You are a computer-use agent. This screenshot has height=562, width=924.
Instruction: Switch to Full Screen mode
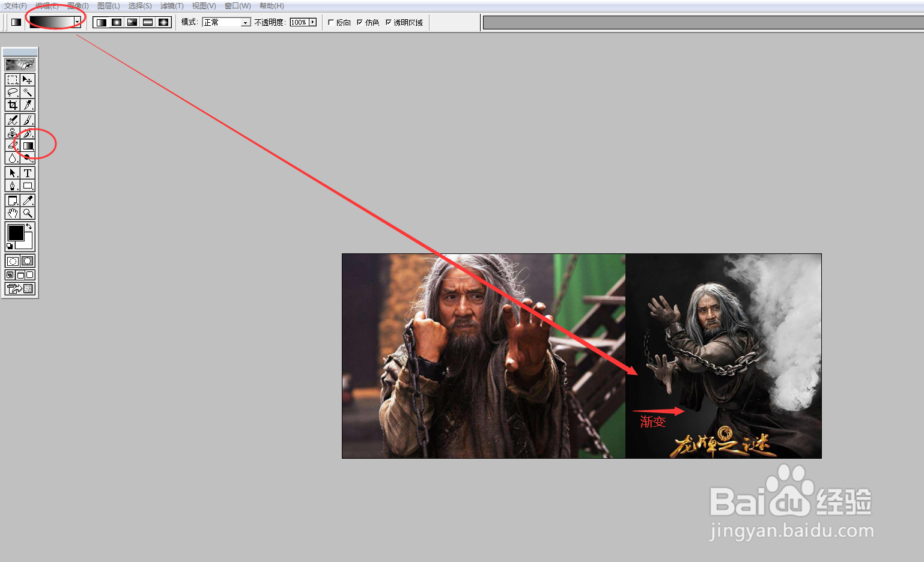(29, 275)
